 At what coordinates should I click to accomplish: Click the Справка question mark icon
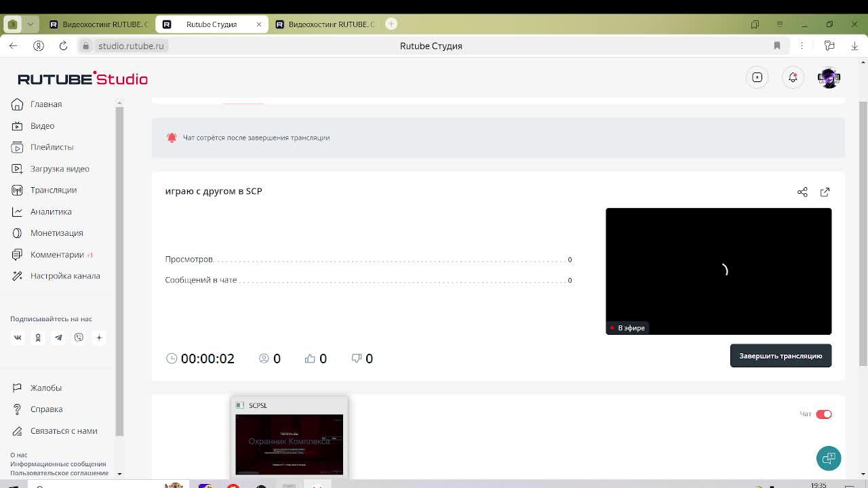[17, 409]
